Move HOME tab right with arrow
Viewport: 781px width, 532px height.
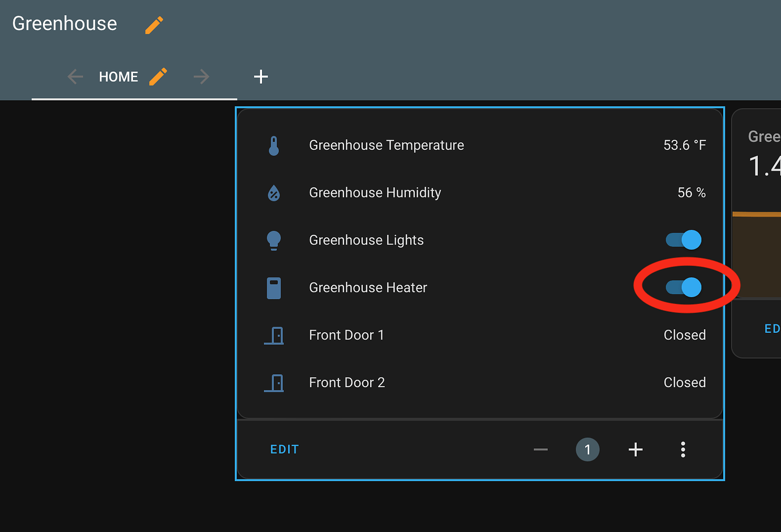click(201, 76)
